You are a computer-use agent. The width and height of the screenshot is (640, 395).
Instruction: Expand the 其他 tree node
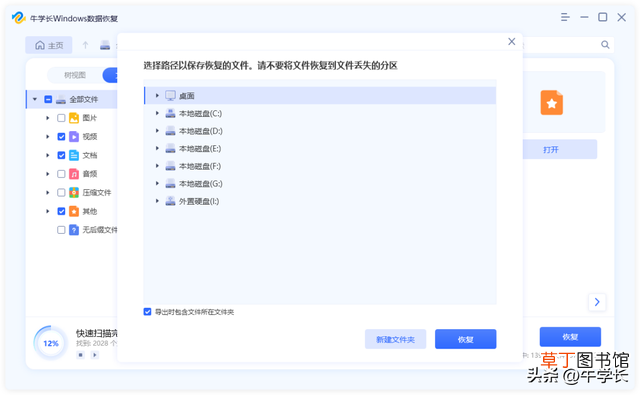(x=47, y=211)
